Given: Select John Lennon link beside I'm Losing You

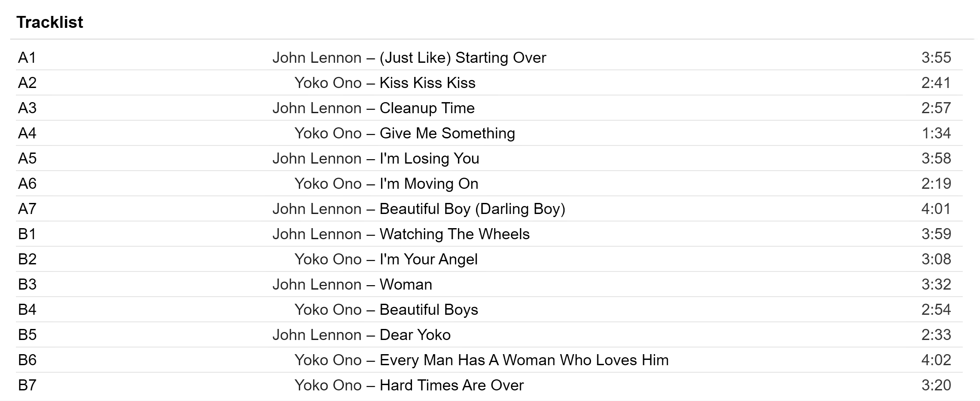Looking at the screenshot, I should 316,159.
